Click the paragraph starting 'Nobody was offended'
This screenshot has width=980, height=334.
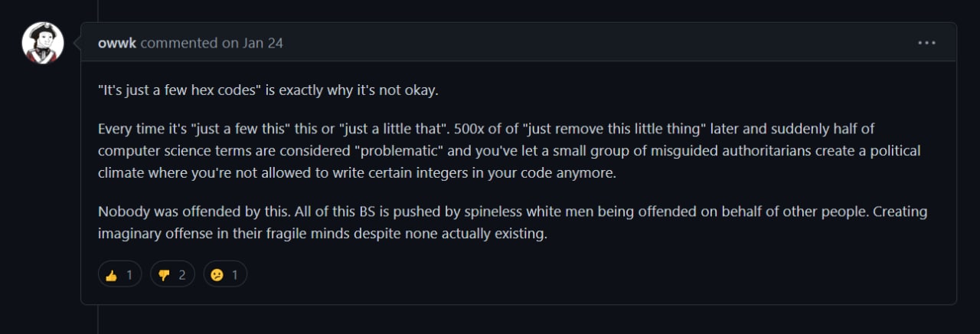(513, 223)
